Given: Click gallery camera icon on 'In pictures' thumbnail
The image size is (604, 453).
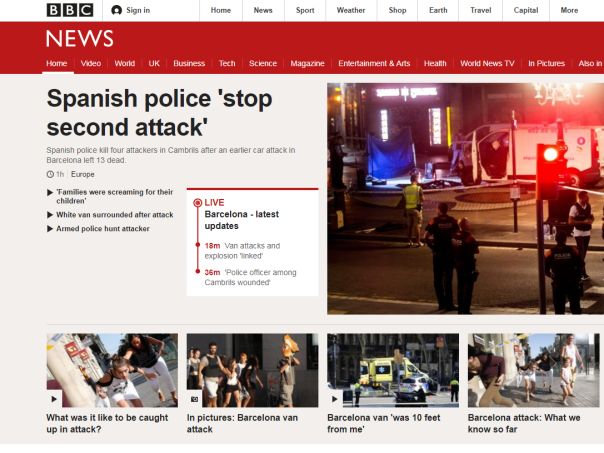Looking at the screenshot, I should tap(195, 399).
